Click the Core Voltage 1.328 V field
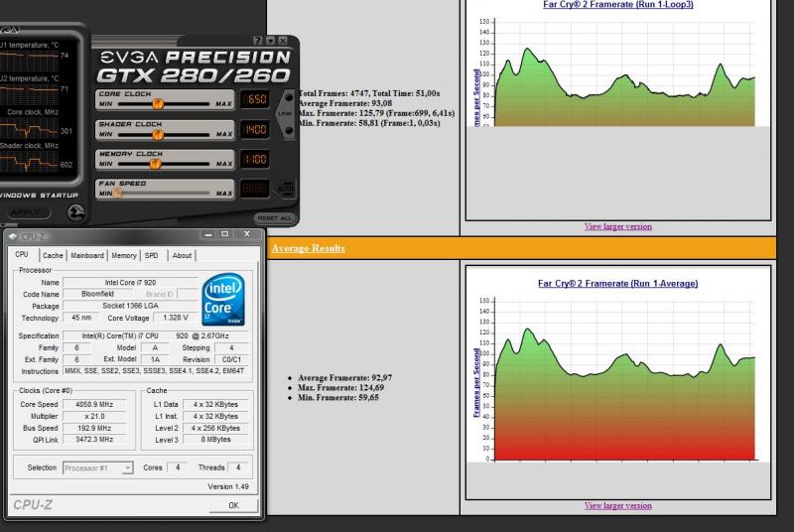Screen dimensions: 794x532 tap(176, 318)
